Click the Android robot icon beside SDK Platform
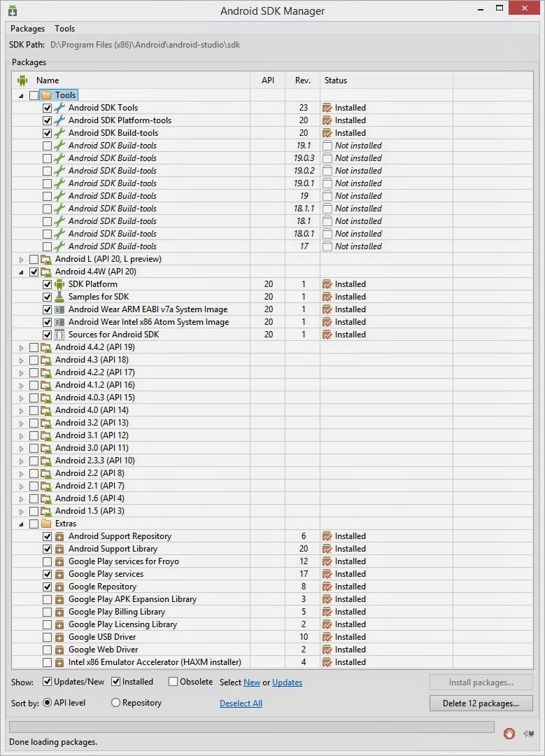This screenshot has width=545, height=756. tap(59, 284)
